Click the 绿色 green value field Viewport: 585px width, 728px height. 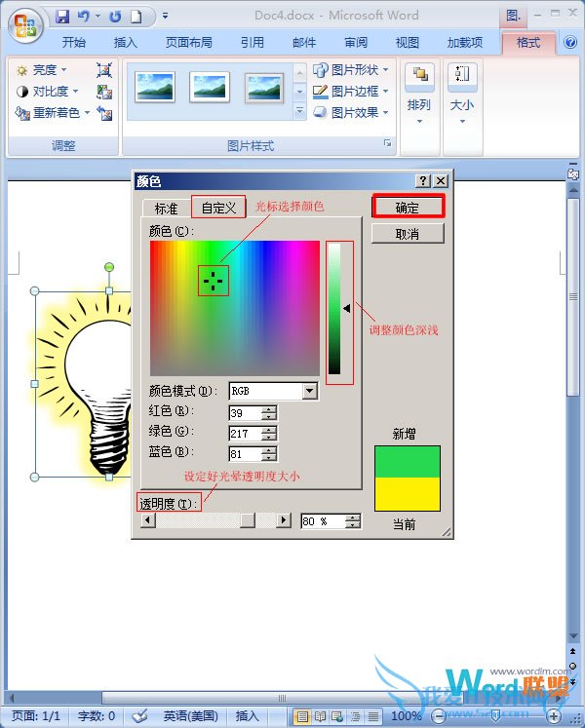pos(246,433)
